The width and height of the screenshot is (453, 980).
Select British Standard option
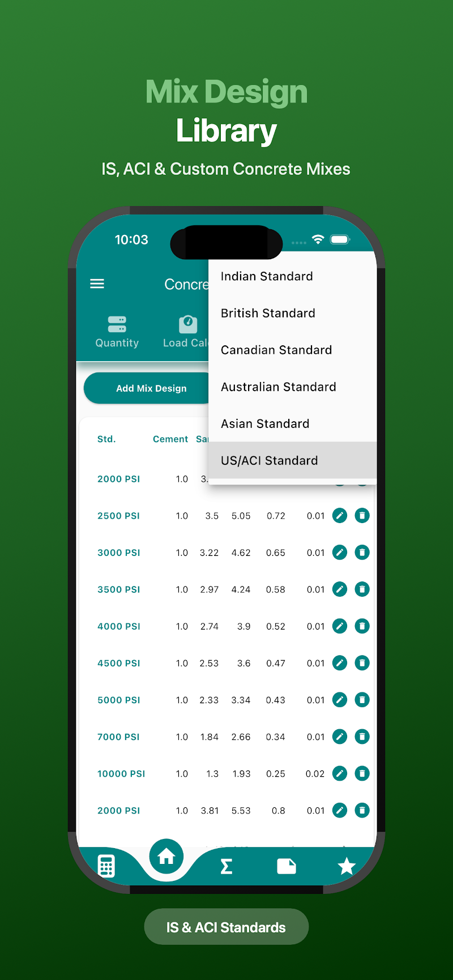click(268, 313)
